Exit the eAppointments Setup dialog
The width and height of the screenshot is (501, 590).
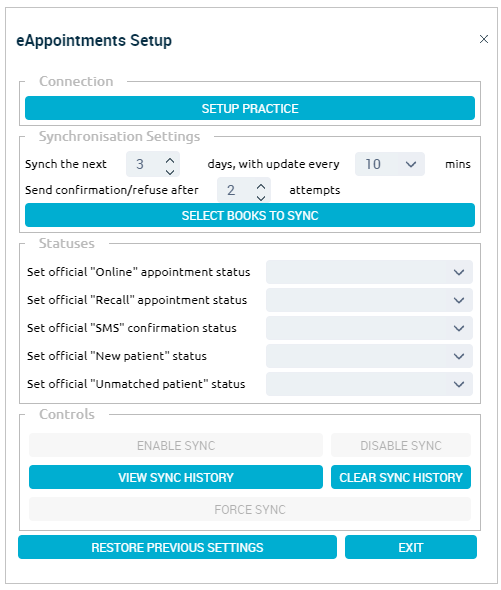(411, 547)
